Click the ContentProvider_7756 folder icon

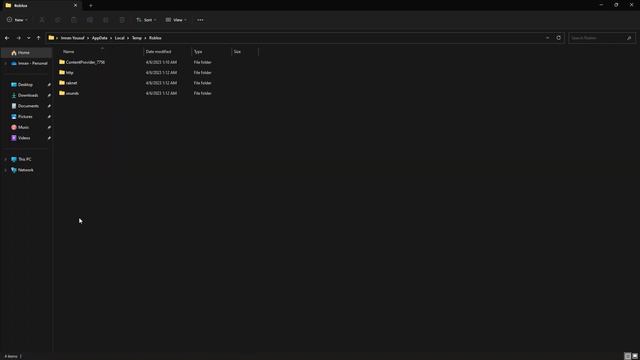coord(62,62)
